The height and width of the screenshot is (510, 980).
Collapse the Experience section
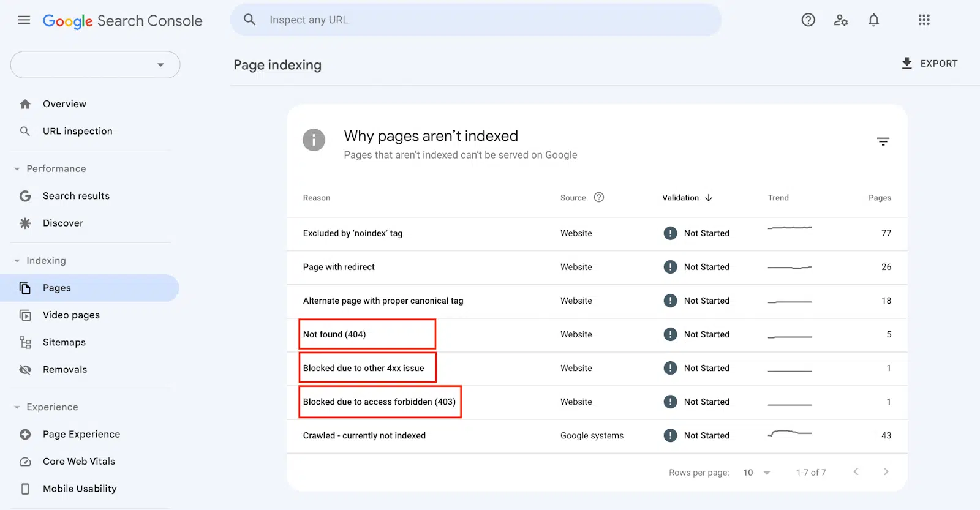[17, 407]
